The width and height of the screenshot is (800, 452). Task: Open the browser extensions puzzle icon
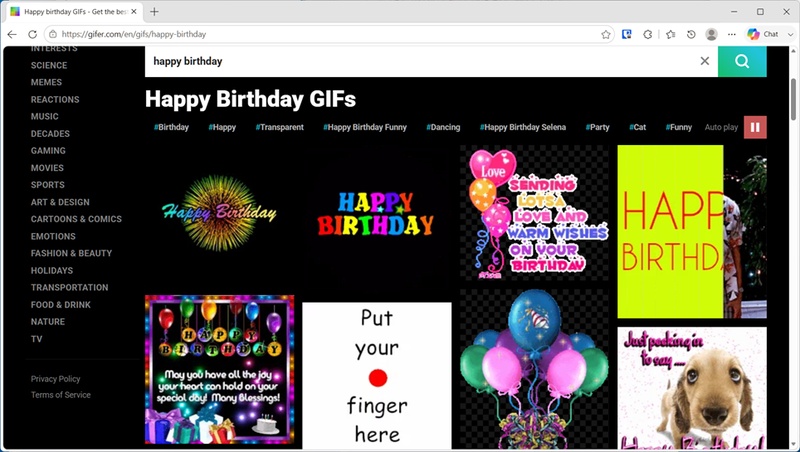pos(647,34)
